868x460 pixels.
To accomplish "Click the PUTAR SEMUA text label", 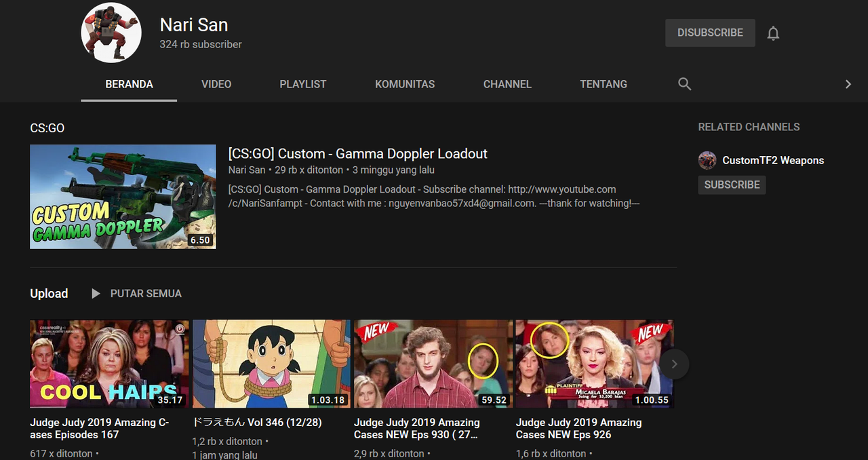I will pyautogui.click(x=146, y=294).
